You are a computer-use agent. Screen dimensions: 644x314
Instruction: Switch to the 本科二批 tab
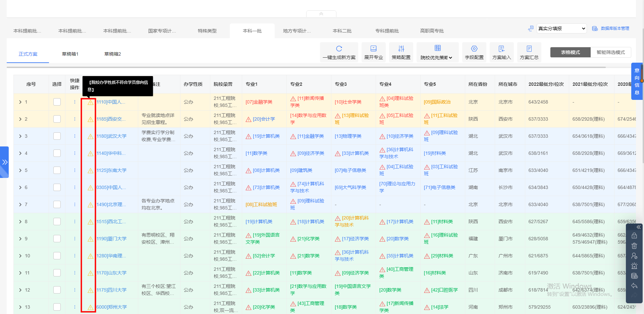pyautogui.click(x=342, y=30)
